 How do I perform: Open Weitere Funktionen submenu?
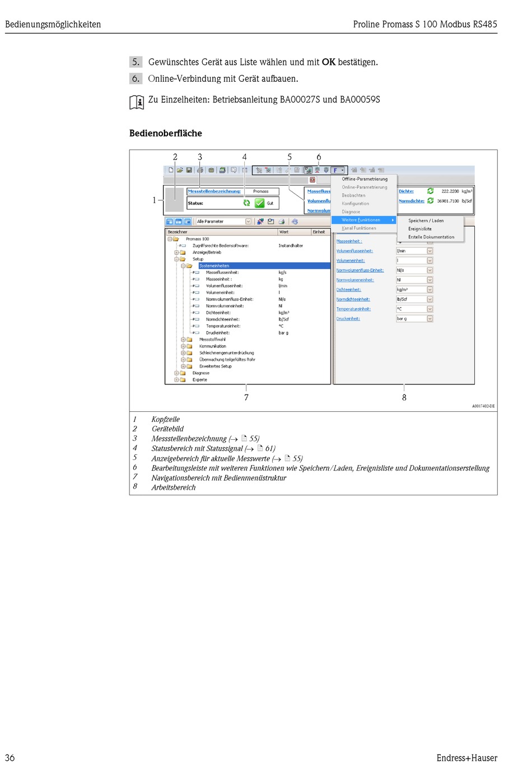(365, 220)
